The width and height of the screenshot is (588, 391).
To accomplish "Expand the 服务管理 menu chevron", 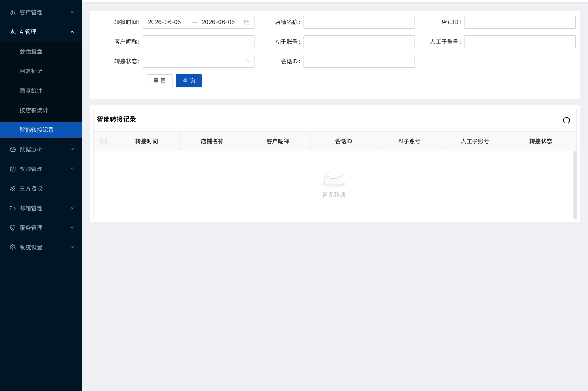I will point(72,228).
